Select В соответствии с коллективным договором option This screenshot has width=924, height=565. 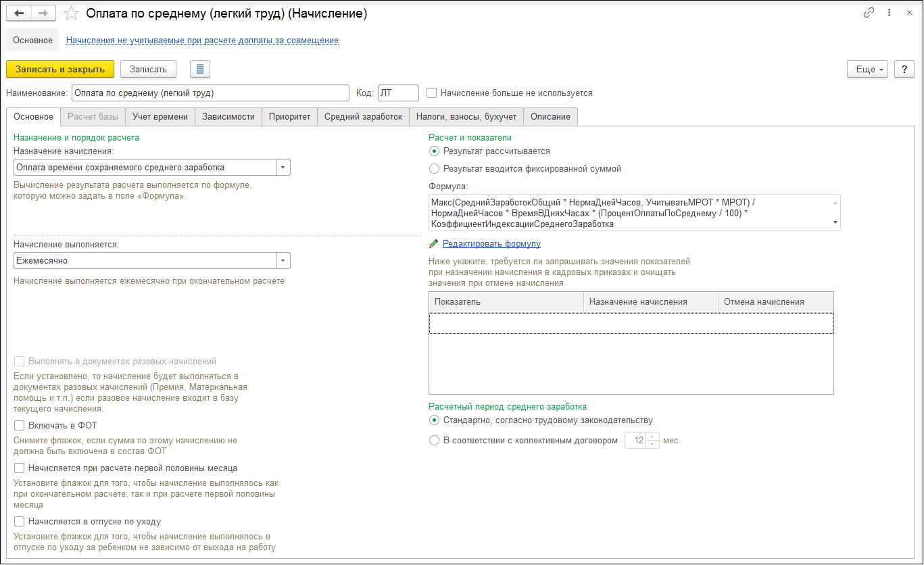click(434, 441)
